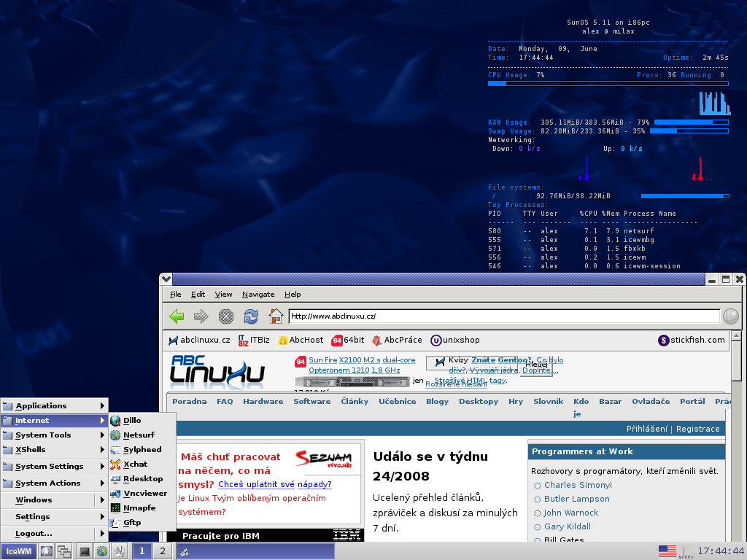Open Nmapfe network scanner entry
The image size is (747, 560).
(142, 508)
